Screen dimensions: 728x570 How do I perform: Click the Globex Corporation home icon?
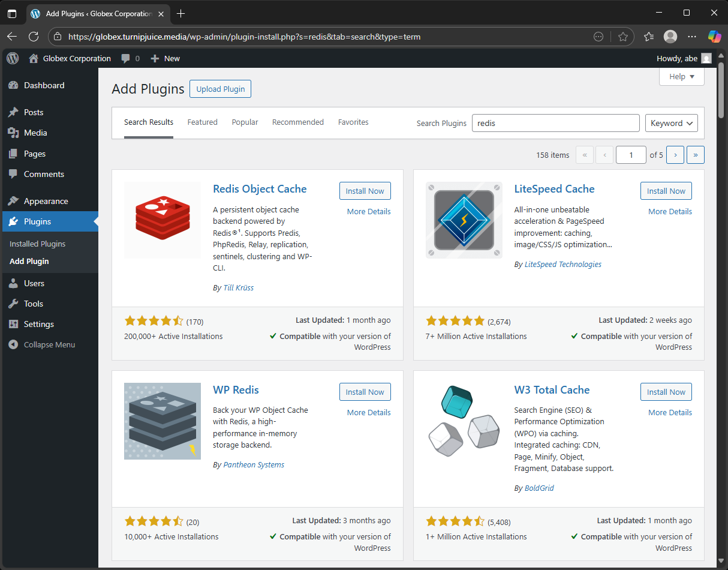coord(34,58)
